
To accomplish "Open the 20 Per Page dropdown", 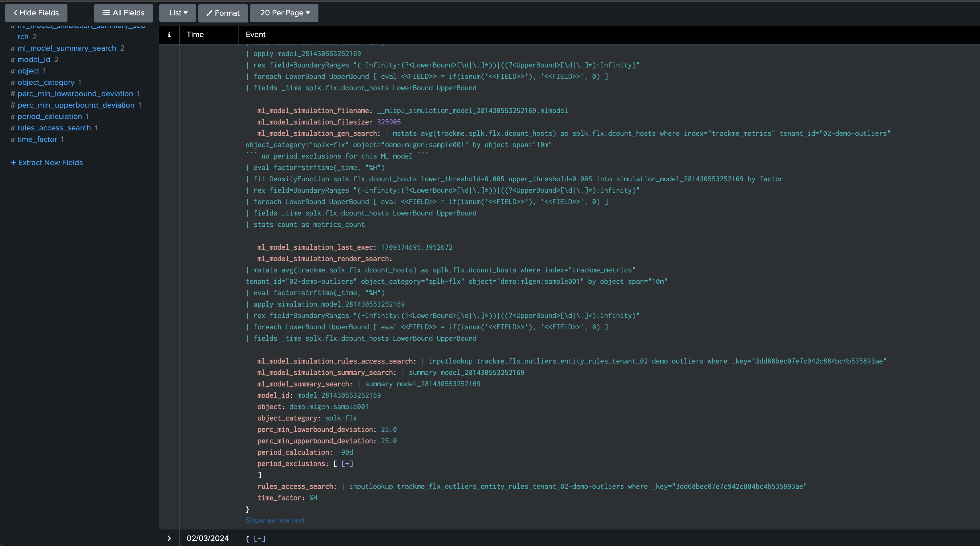I will tap(284, 13).
